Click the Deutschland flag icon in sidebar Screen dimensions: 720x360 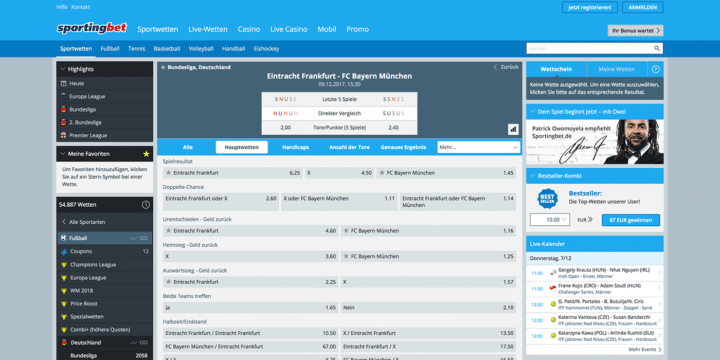[64, 343]
